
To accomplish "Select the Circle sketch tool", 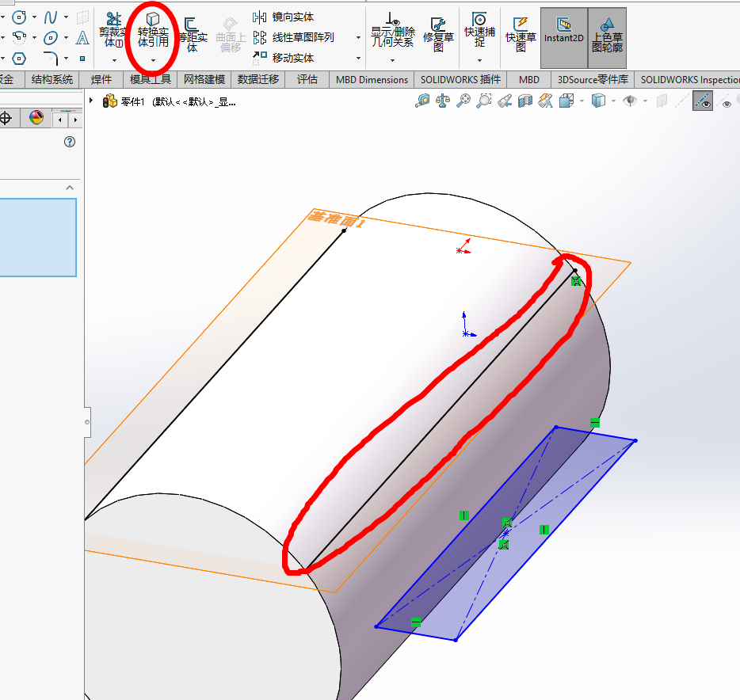I will coord(19,17).
